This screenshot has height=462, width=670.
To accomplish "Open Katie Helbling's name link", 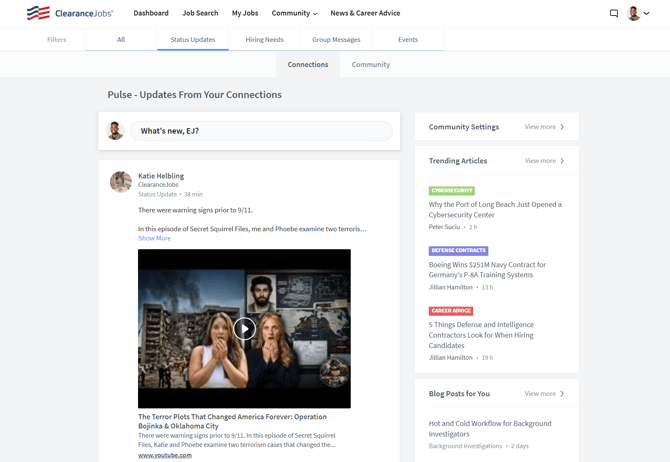I will click(161, 176).
